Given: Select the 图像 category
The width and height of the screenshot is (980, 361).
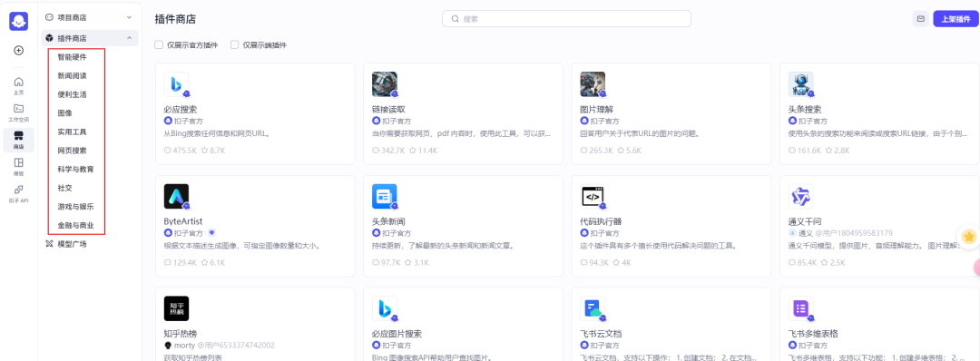Looking at the screenshot, I should tap(64, 113).
